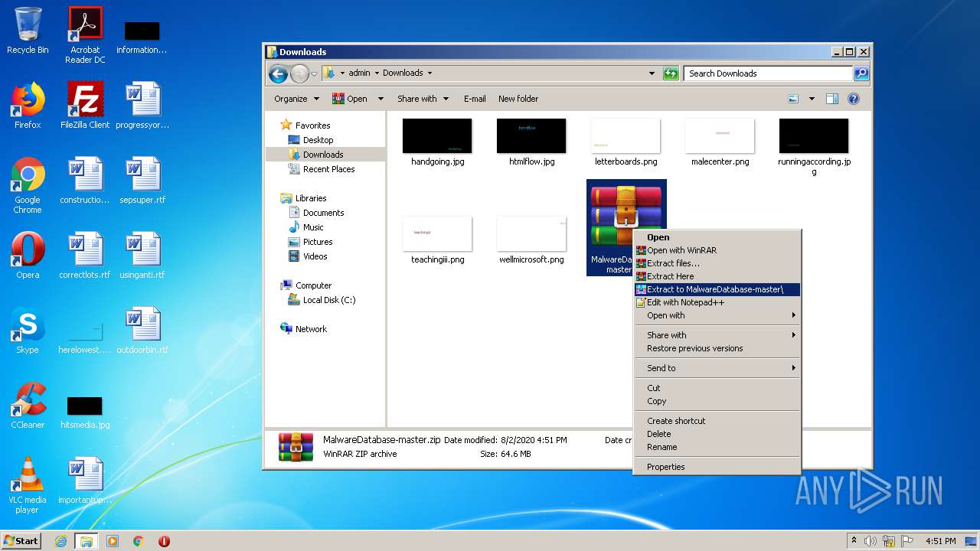Choose Extract to MalwareDatabase-master\
Viewport: 980px width, 551px height.
pyautogui.click(x=717, y=289)
